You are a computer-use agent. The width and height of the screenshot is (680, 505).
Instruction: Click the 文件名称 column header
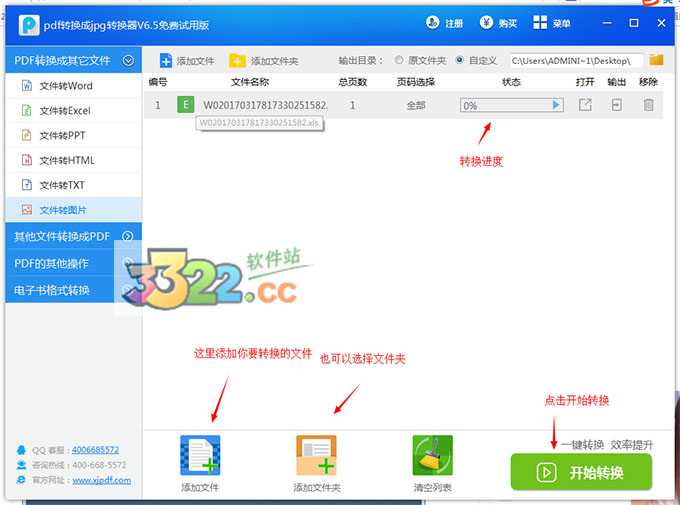coord(250,82)
